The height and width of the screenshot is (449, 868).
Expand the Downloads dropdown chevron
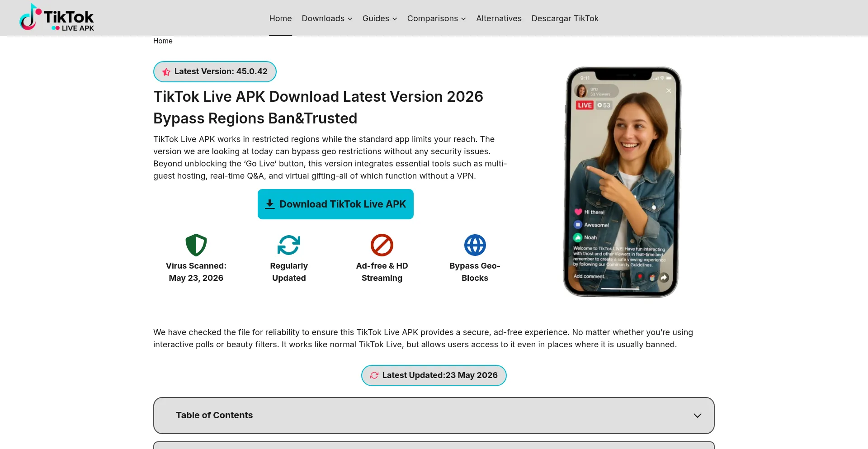coord(350,19)
